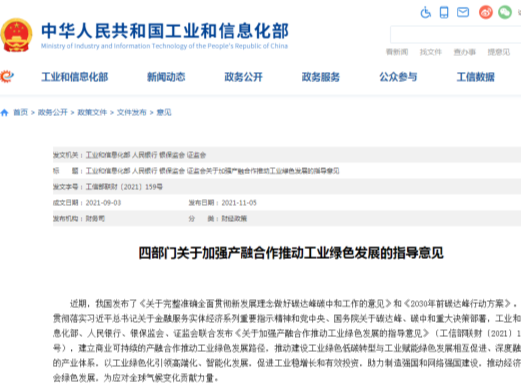The height and width of the screenshot is (392, 521).
Task: Click the 发文机关 issuing agency row text
Action: [130, 155]
